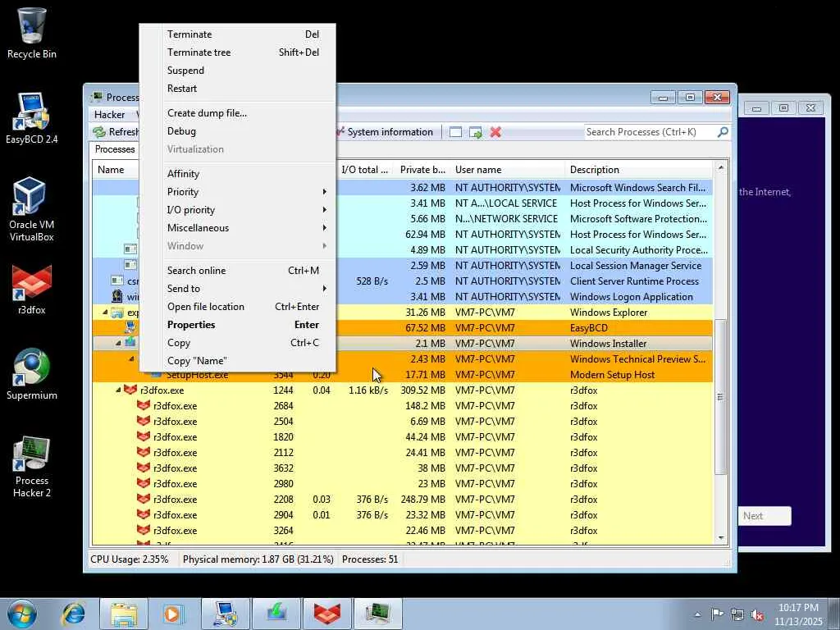The height and width of the screenshot is (630, 840).
Task: Focus the Search Processes input field
Action: [x=651, y=132]
